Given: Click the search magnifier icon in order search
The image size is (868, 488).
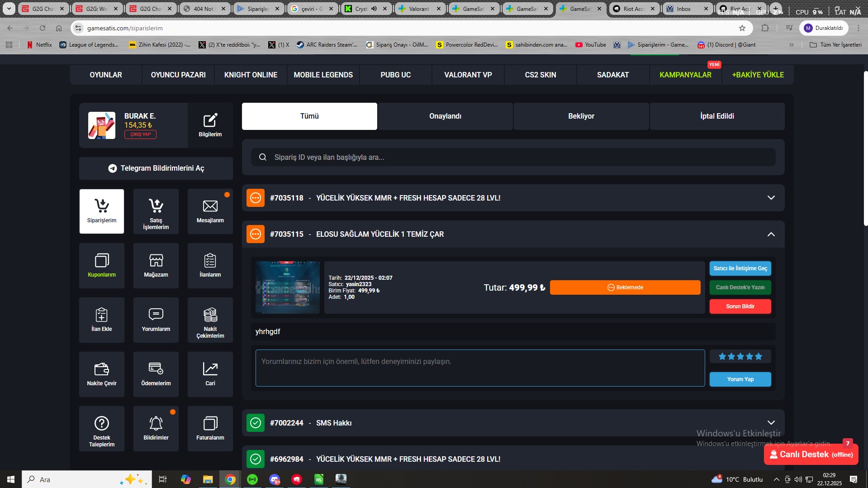Looking at the screenshot, I should pos(263,157).
